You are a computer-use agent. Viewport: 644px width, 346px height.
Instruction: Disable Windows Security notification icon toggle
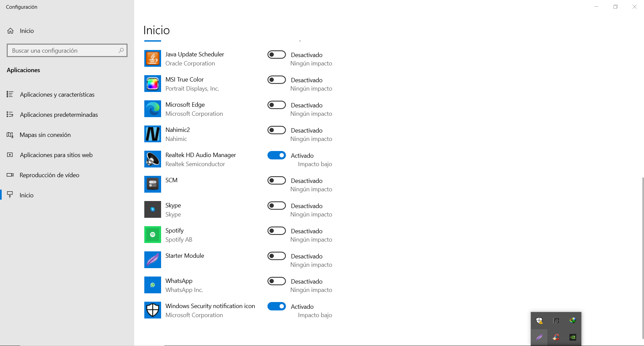pyautogui.click(x=277, y=306)
